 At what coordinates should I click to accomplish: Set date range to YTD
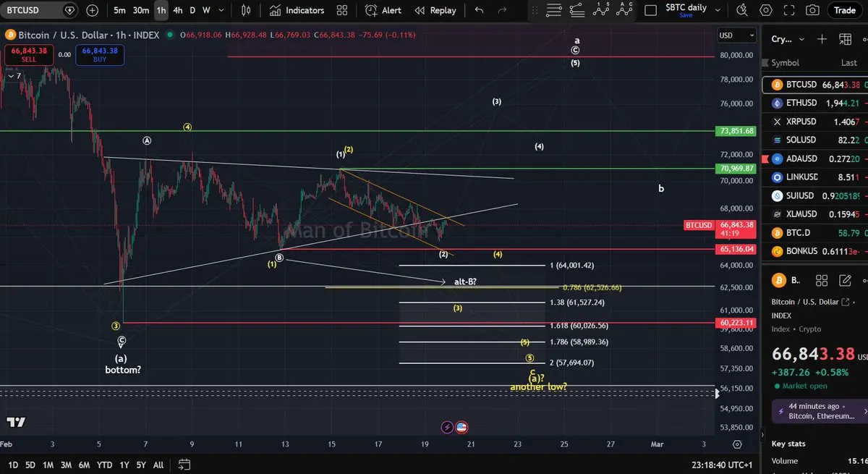pos(104,465)
